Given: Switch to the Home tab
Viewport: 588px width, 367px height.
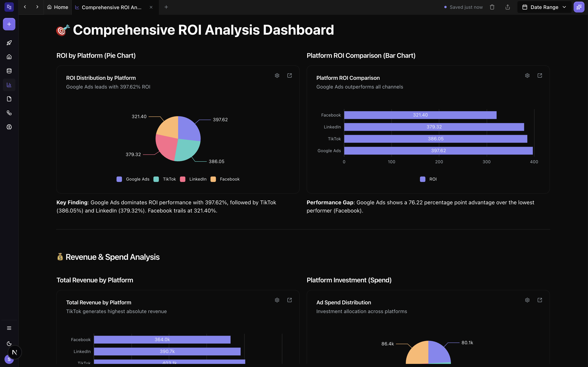Looking at the screenshot, I should [58, 7].
